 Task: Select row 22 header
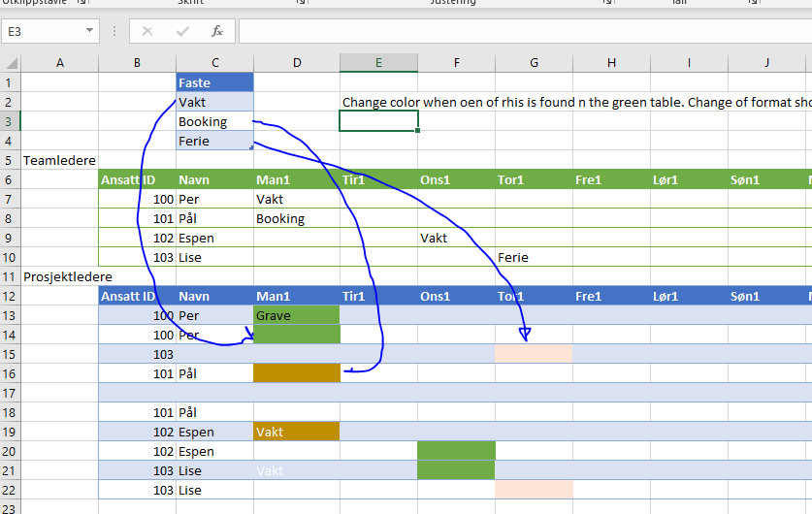(11, 490)
